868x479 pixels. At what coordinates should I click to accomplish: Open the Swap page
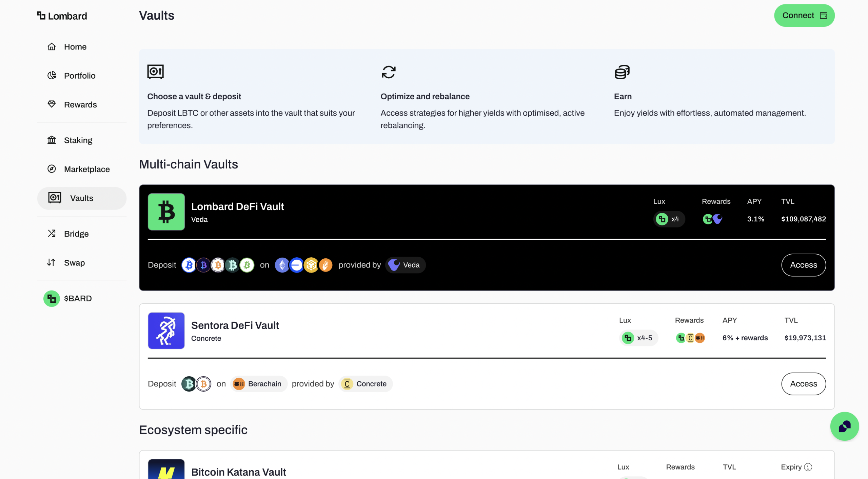pos(81,263)
